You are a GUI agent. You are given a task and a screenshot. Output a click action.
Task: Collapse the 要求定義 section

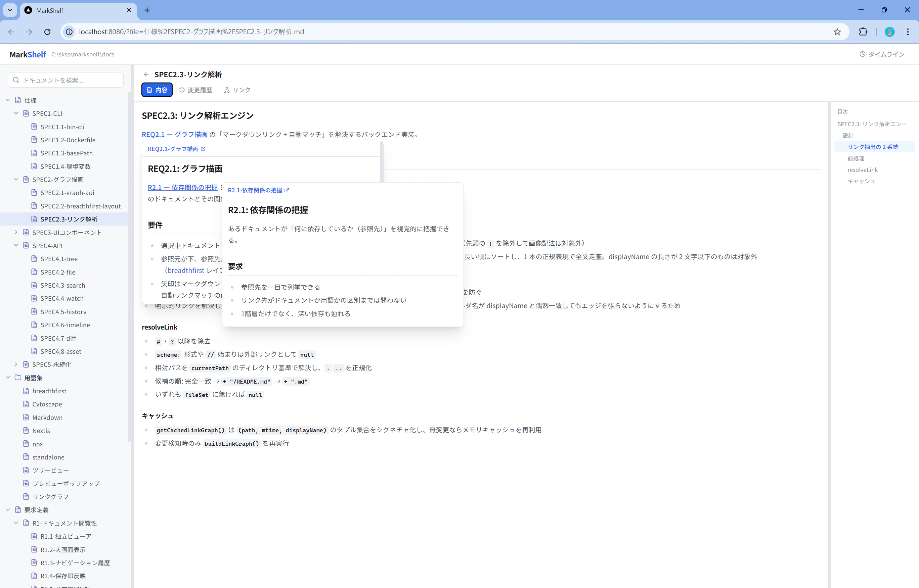coord(8,510)
